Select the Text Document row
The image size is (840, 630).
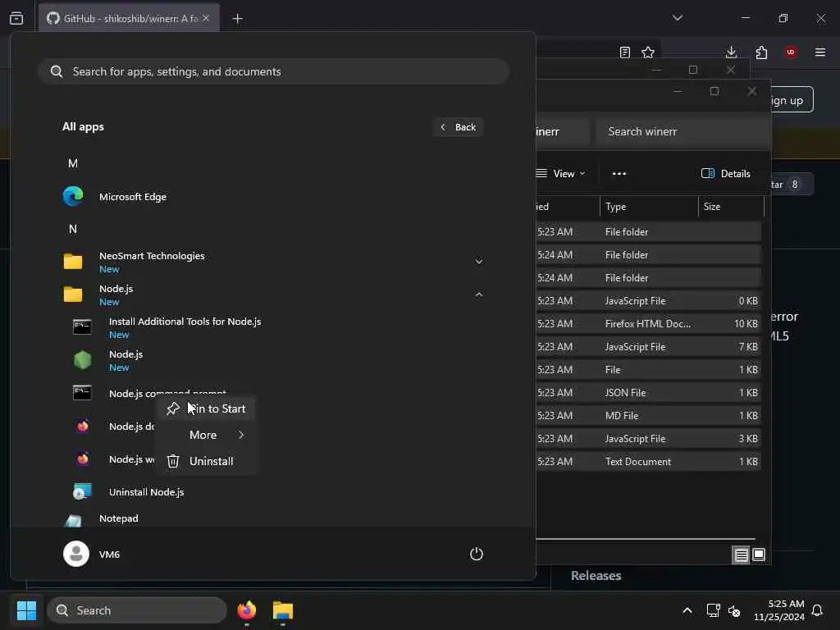[x=648, y=462]
